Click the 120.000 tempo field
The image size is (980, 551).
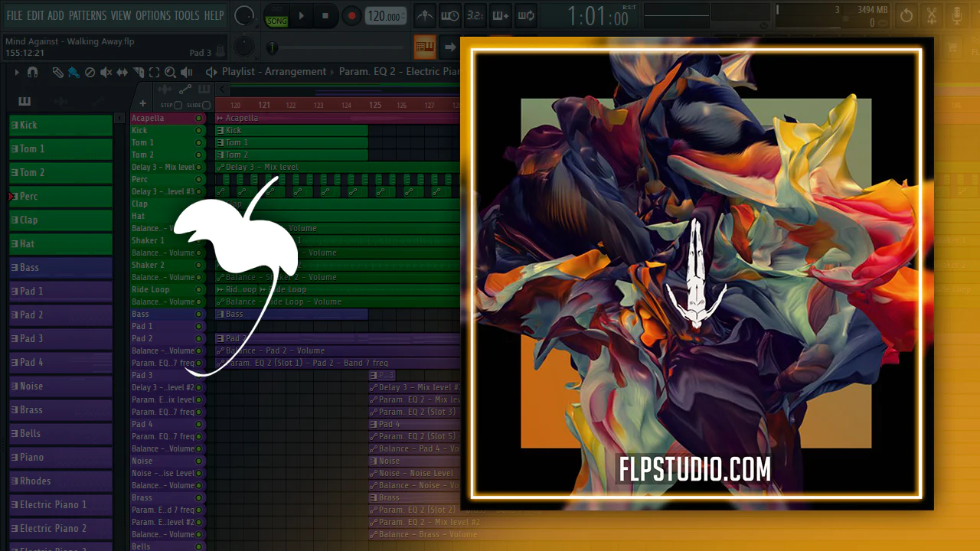pos(385,16)
